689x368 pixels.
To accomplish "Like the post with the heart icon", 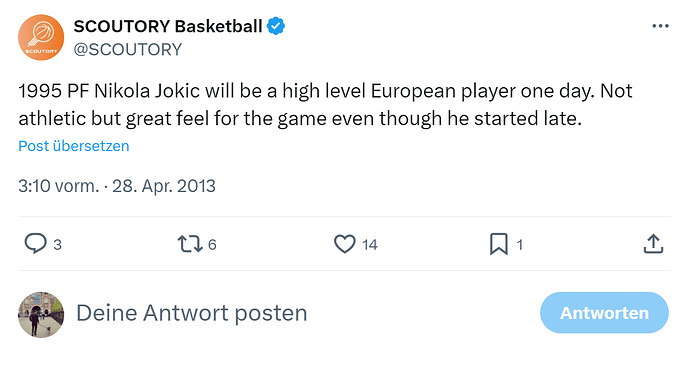I will [344, 244].
